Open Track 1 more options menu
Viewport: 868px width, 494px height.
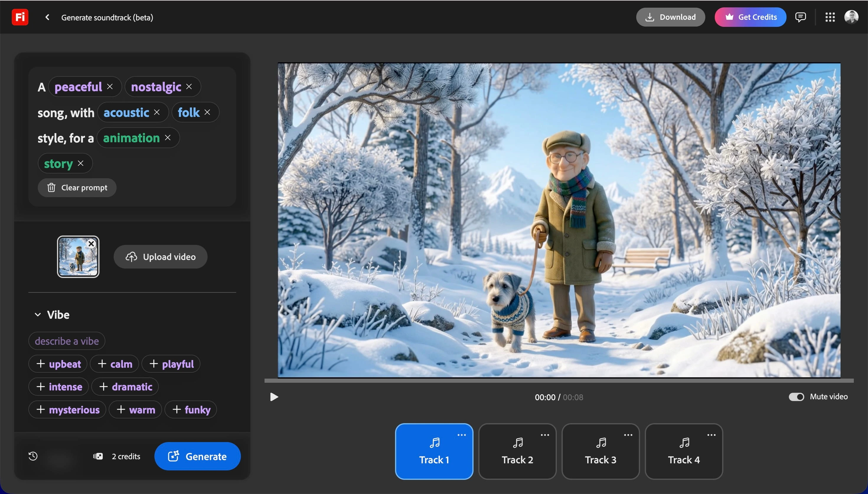(x=461, y=435)
